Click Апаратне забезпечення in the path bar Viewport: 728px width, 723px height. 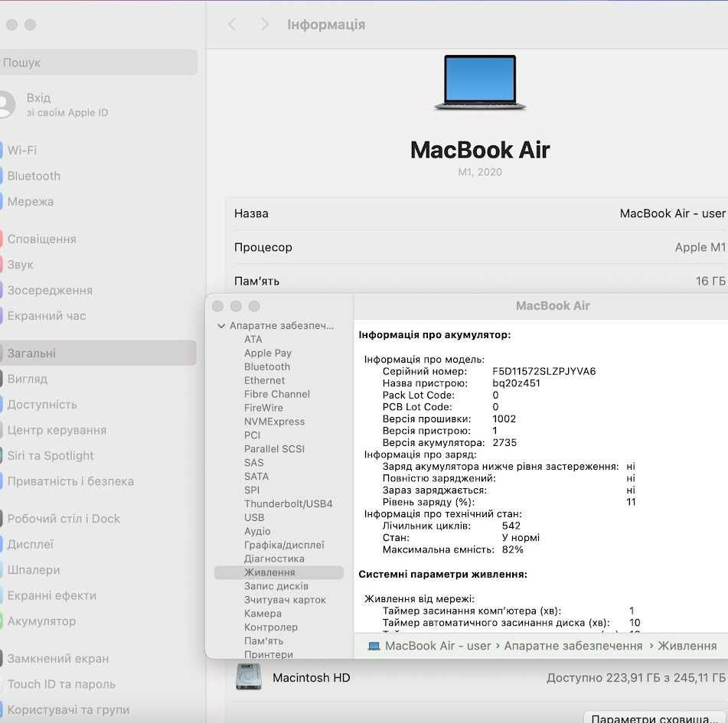tap(573, 646)
